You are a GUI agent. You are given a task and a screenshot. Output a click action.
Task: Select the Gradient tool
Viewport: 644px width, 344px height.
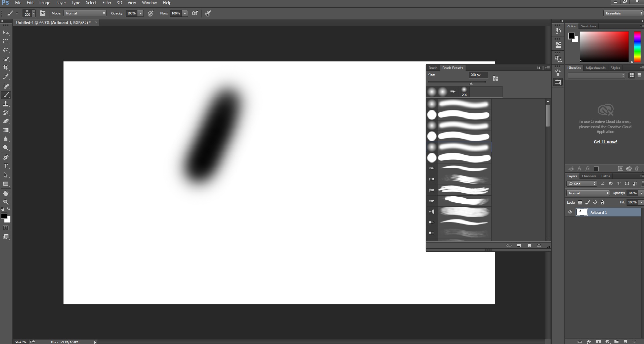(6, 130)
